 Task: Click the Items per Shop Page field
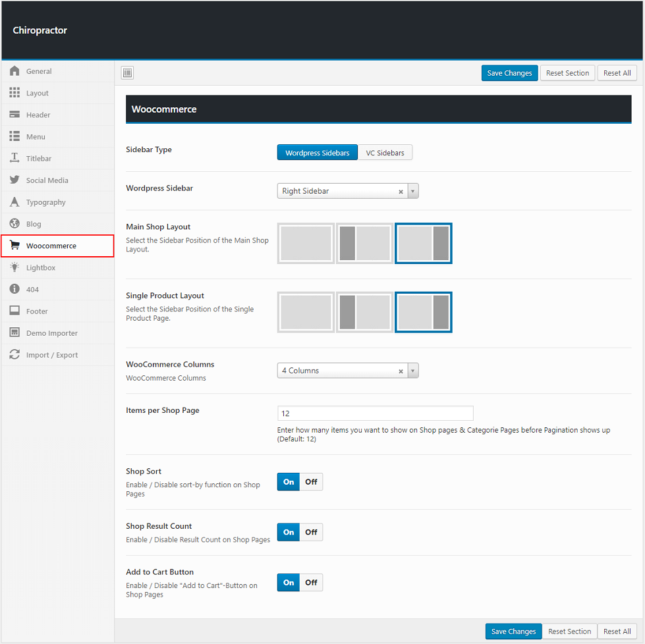375,414
